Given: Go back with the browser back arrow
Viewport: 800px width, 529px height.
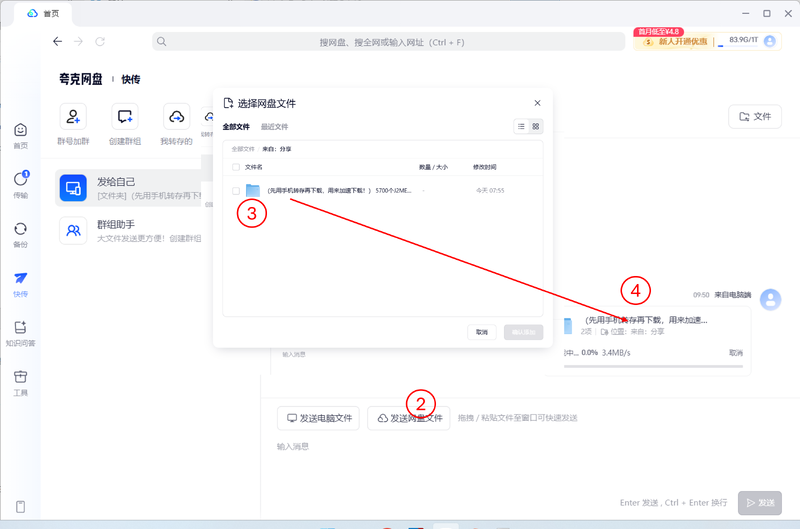Looking at the screenshot, I should pyautogui.click(x=57, y=41).
